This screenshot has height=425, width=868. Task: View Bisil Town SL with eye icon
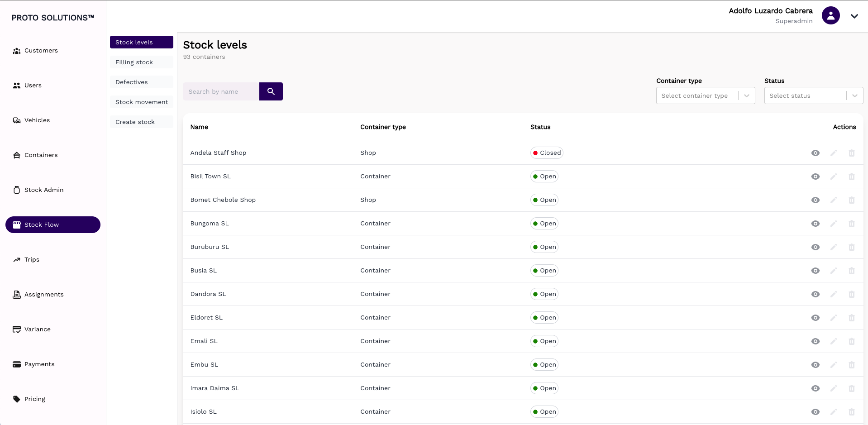pyautogui.click(x=816, y=177)
